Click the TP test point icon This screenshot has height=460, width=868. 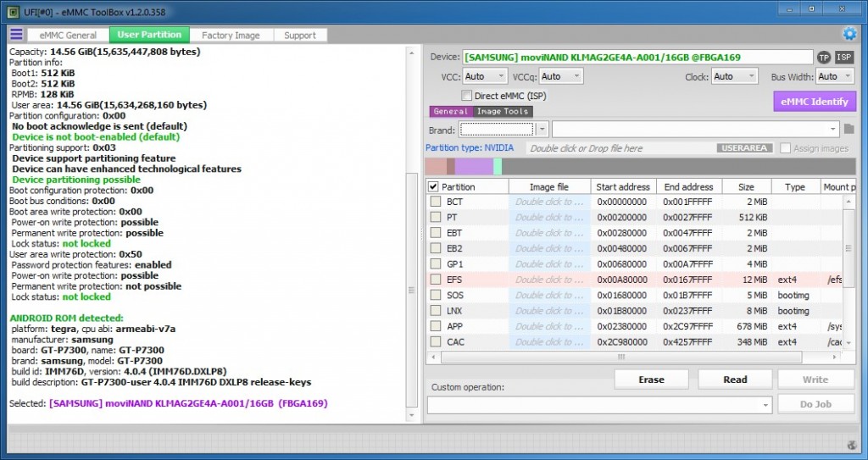pos(824,58)
